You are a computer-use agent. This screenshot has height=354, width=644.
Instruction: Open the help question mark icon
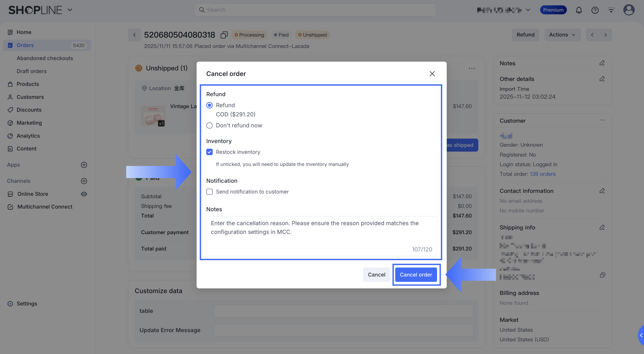595,10
